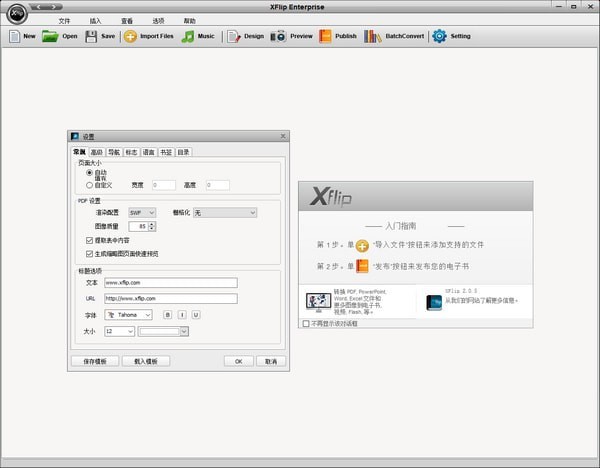The width and height of the screenshot is (600, 468).
Task: Switch to the 语言 tab
Action: coord(148,152)
